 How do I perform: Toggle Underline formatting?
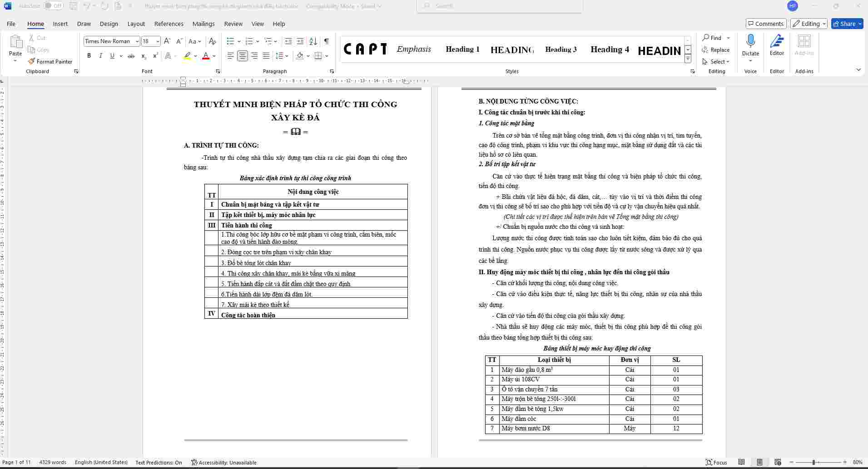pyautogui.click(x=112, y=56)
